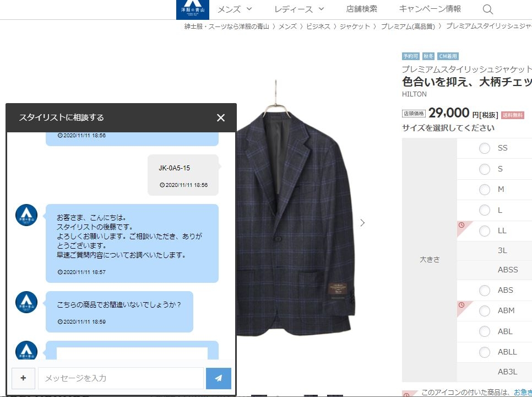Click the right arrow to view next product image
The height and width of the screenshot is (397, 532).
coord(362,223)
